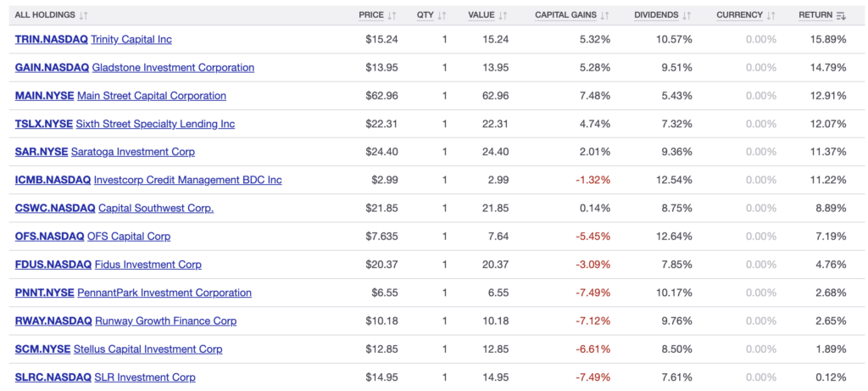This screenshot has height=391, width=868.
Task: Click the Price column sort arrows
Action: [x=392, y=15]
